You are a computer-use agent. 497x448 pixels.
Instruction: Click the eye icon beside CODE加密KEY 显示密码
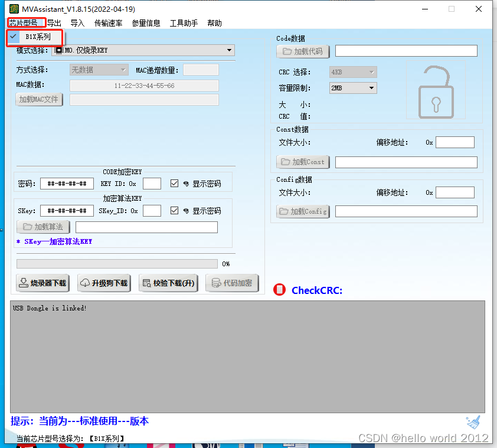186,184
